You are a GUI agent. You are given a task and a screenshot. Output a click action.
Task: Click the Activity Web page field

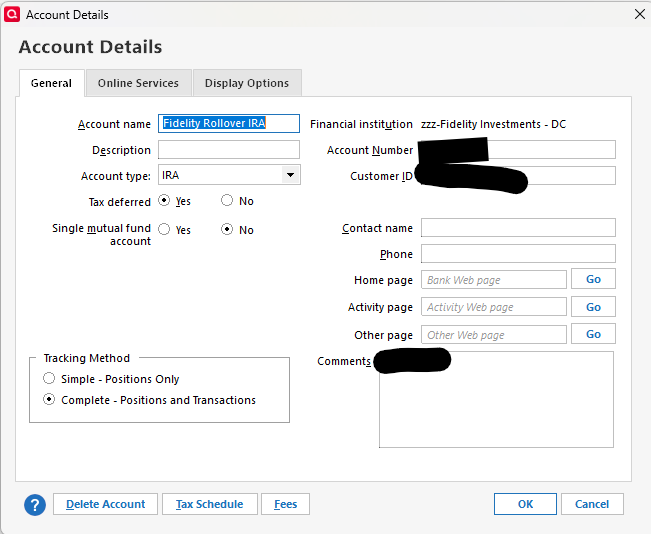(x=494, y=307)
